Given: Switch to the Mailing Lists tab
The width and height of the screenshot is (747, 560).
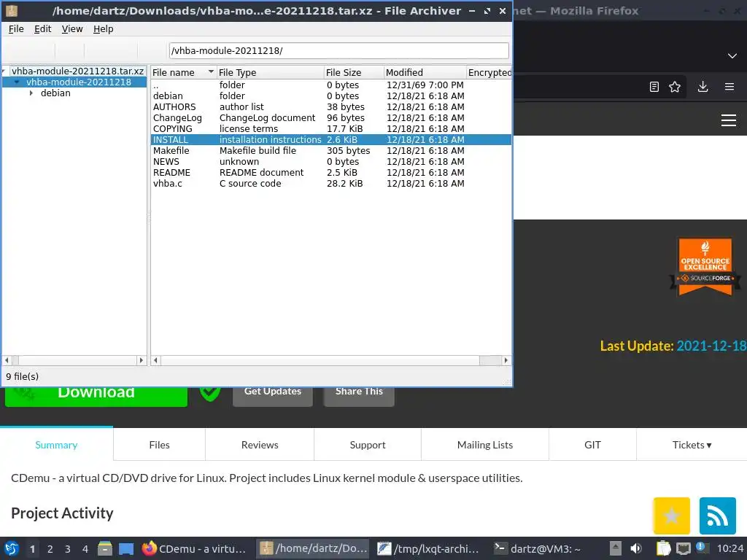Looking at the screenshot, I should pyautogui.click(x=485, y=445).
